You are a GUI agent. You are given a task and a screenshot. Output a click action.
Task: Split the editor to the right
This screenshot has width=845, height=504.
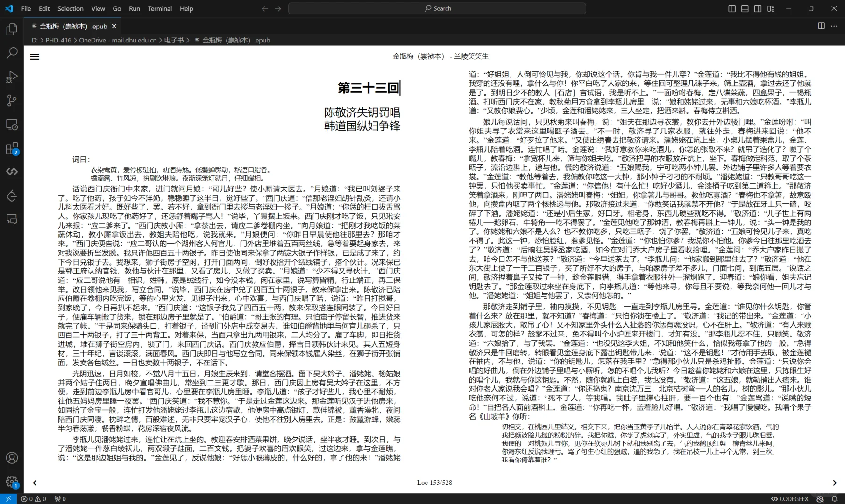pos(821,26)
